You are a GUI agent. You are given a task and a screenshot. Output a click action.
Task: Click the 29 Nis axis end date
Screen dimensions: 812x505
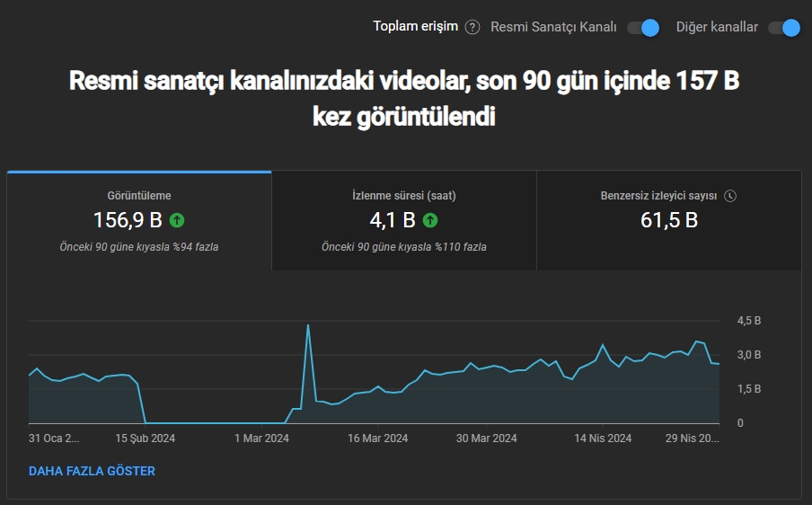[693, 439]
